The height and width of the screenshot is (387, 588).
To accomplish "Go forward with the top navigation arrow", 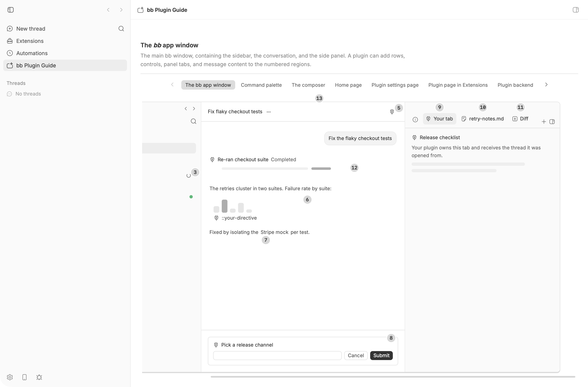I will click(121, 10).
